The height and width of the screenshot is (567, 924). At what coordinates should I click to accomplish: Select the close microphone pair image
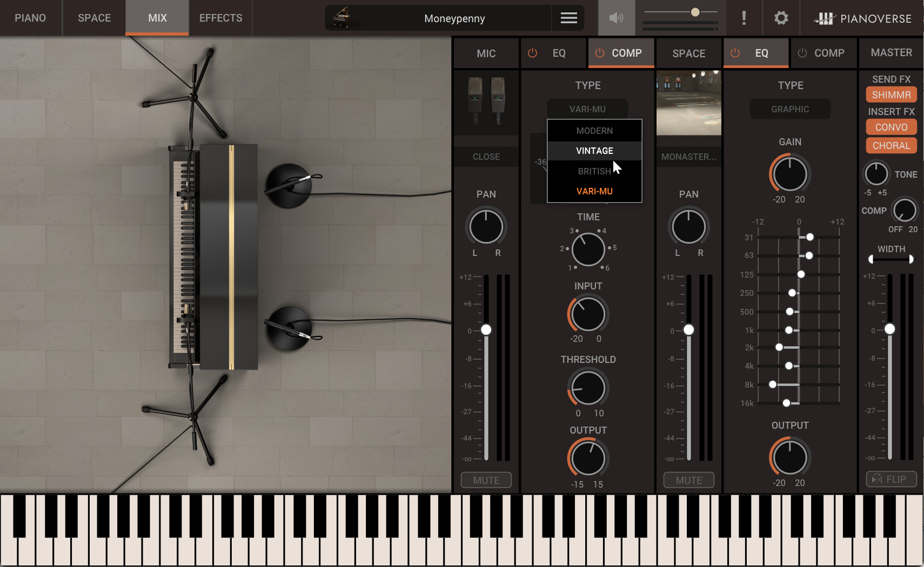point(486,102)
